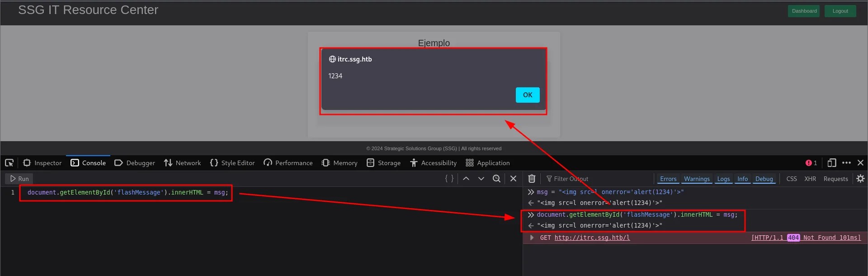The width and height of the screenshot is (868, 276).
Task: Open the Style Editor tab
Action: pos(232,163)
